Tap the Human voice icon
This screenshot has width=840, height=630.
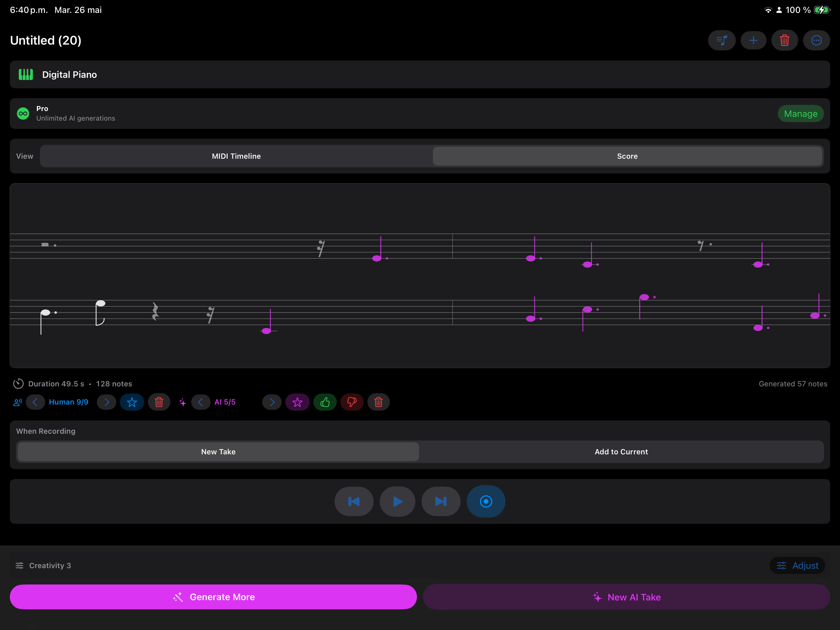coord(18,402)
